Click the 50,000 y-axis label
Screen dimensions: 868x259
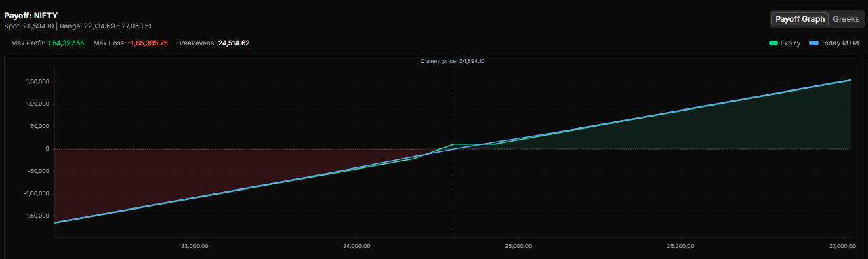[39, 127]
